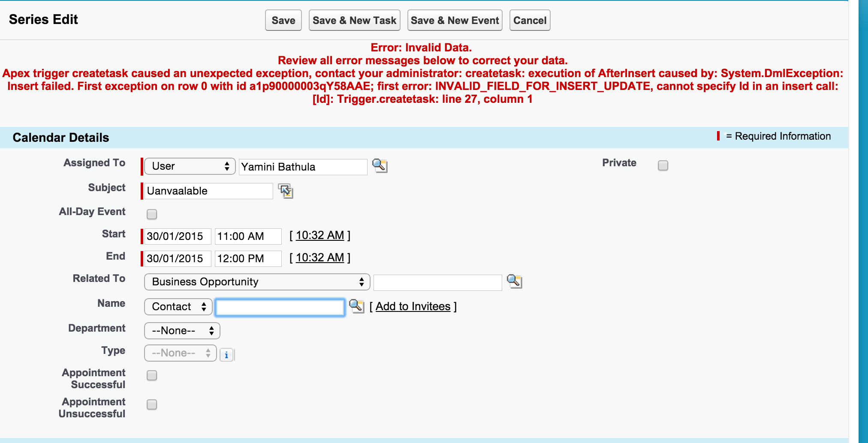Open the Subject combo picker icon
This screenshot has height=443, width=868.
(x=286, y=191)
